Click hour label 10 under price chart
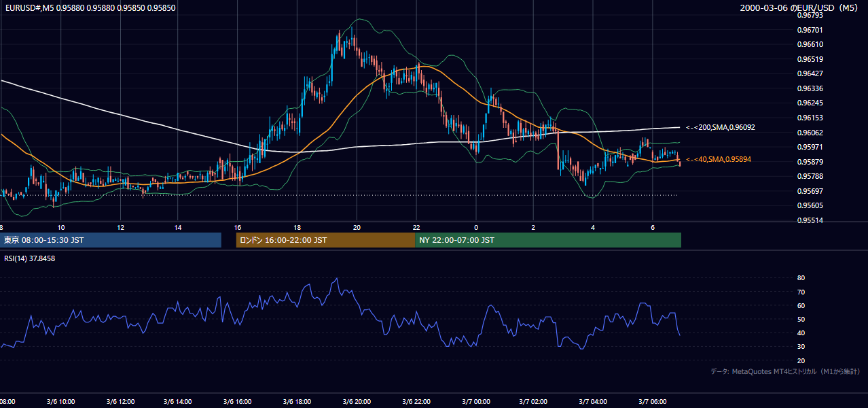Image resolution: width=868 pixels, height=408 pixels. [x=61, y=227]
